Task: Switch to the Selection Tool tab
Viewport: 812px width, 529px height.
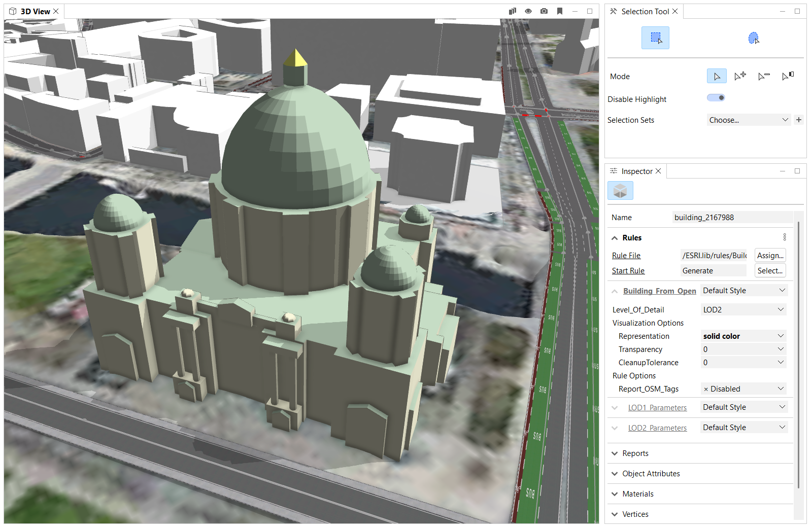Action: 645,12
